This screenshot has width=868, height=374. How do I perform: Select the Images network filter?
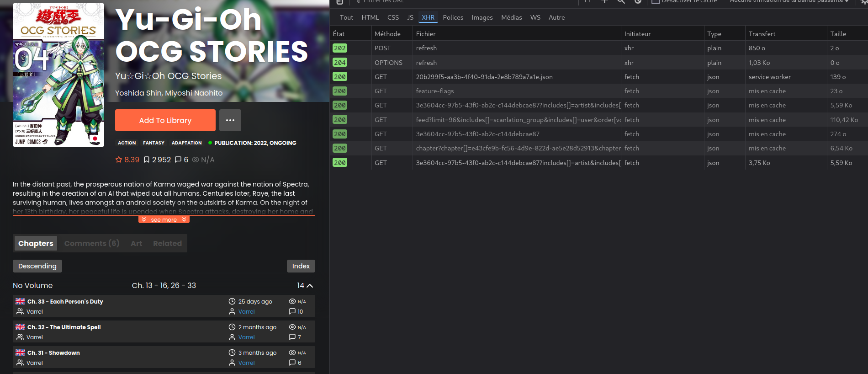(x=482, y=17)
